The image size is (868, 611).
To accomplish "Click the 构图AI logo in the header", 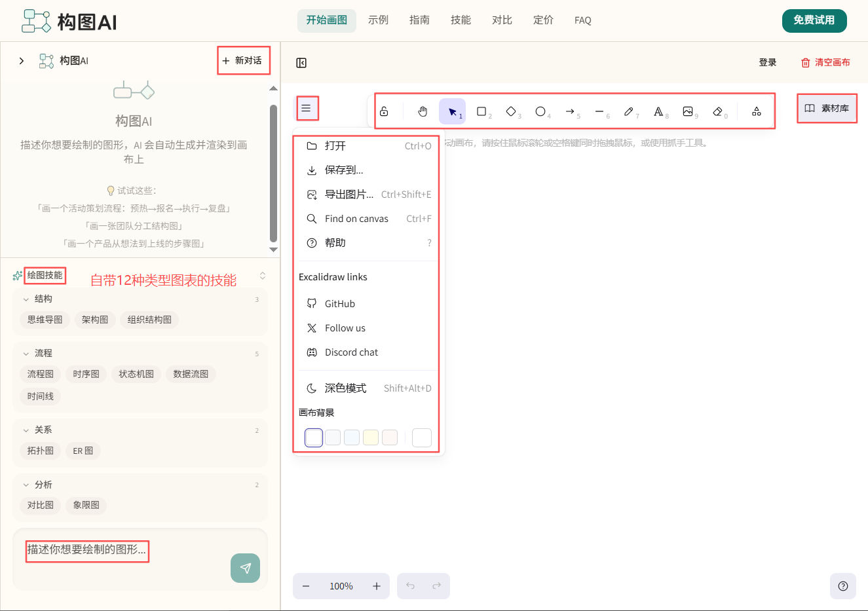I will click(x=69, y=22).
